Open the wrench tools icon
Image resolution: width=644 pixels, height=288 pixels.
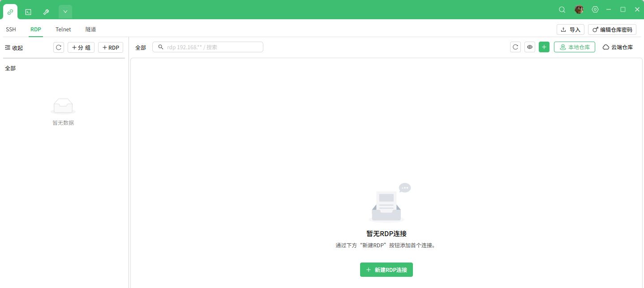46,12
